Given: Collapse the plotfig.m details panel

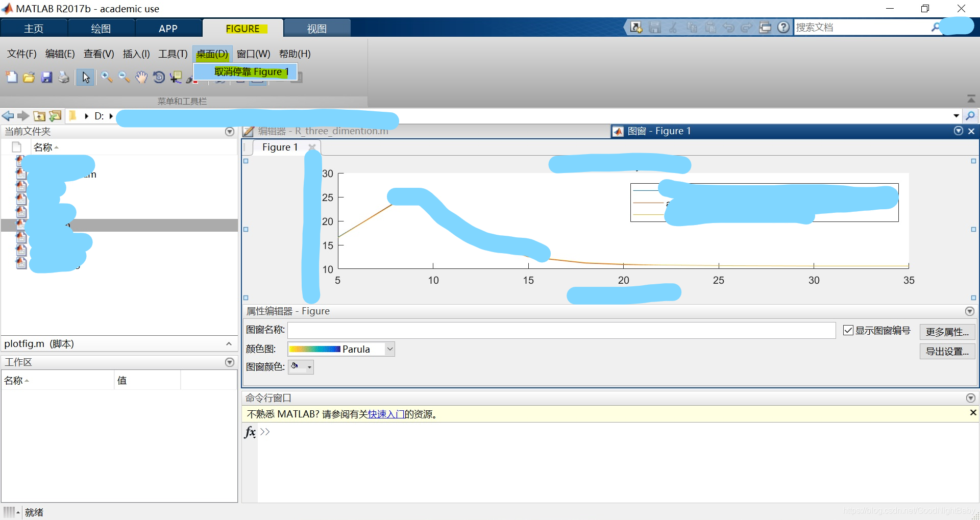Looking at the screenshot, I should point(229,344).
